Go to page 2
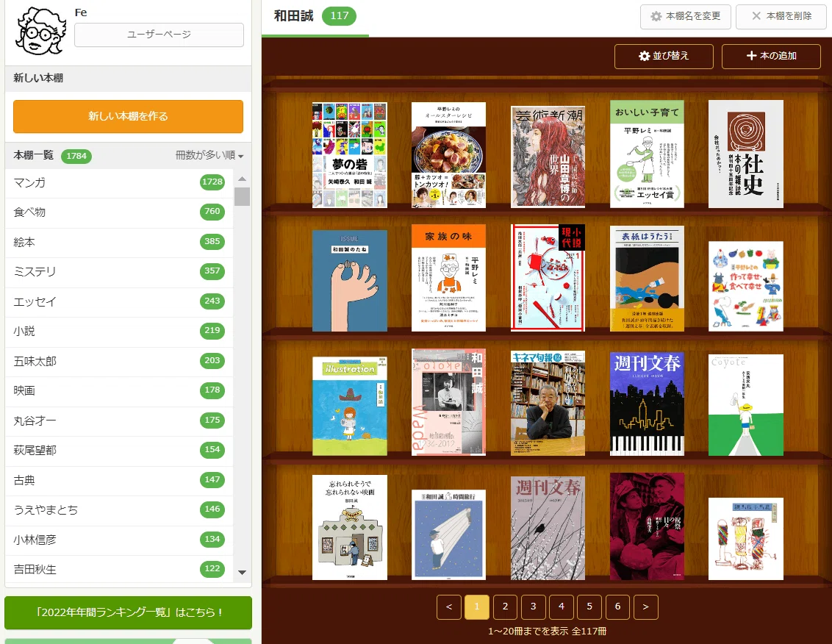This screenshot has height=644, width=832. [x=505, y=607]
